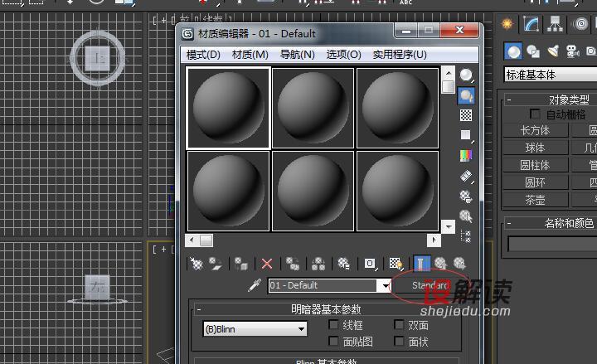Viewport: 597px width, 364px height.
Task: Enable the 线框 (Wire) checkbox
Action: point(334,326)
